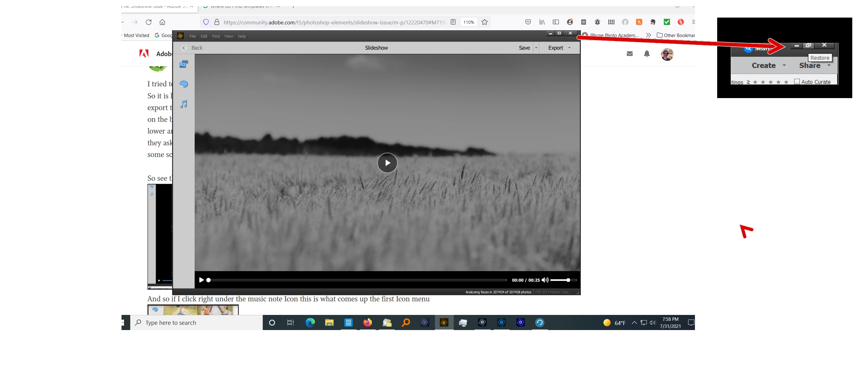
Task: Toggle the Firefox sidebar icon
Action: point(556,22)
